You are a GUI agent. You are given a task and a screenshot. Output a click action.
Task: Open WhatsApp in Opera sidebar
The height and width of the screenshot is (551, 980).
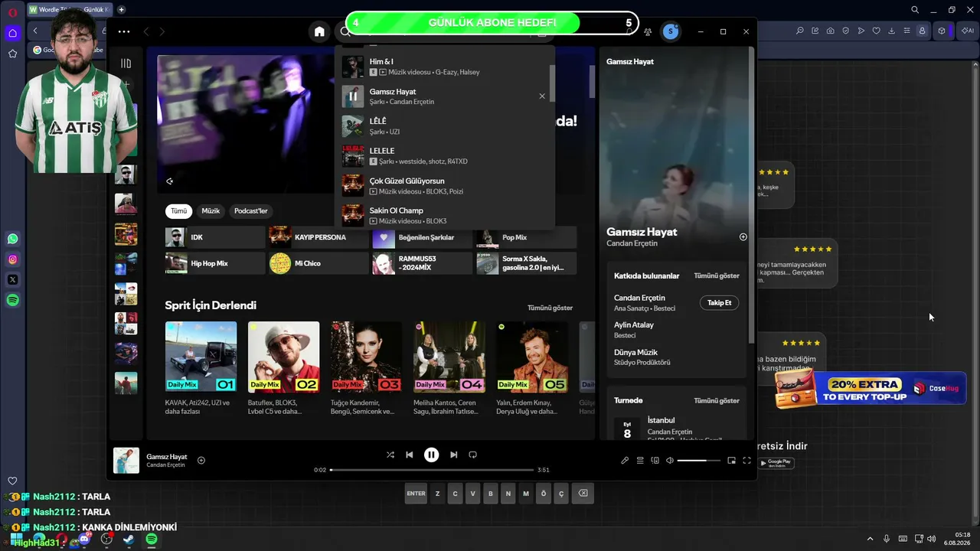(12, 239)
